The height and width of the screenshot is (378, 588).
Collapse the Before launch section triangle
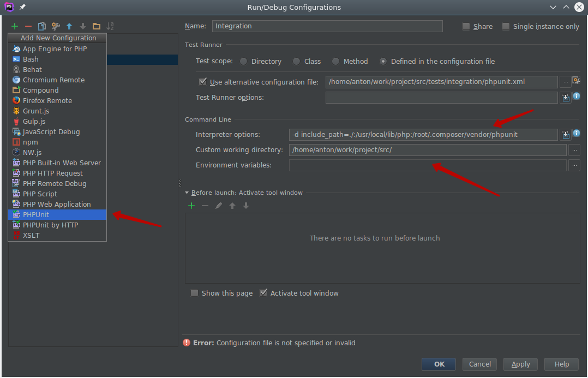(x=187, y=193)
